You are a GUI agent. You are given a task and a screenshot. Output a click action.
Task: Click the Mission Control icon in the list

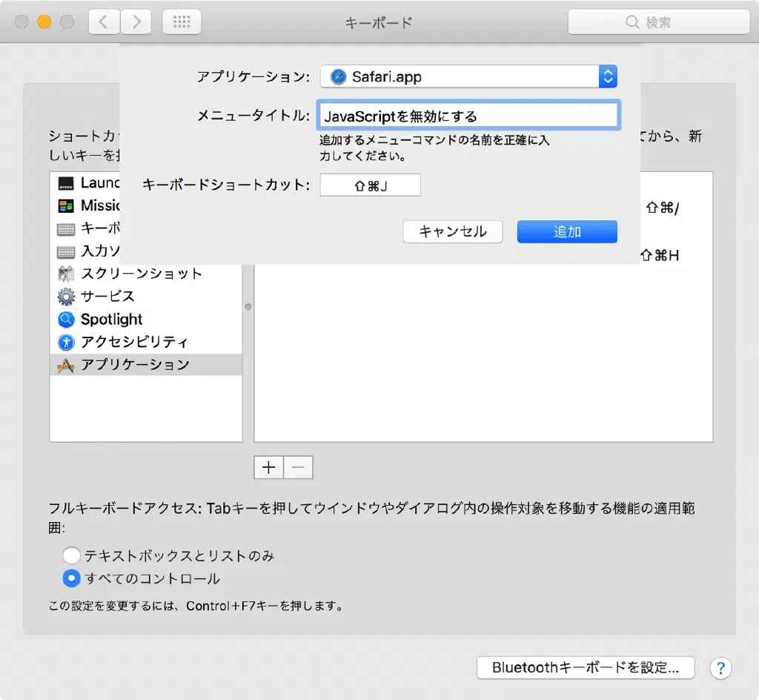point(67,205)
